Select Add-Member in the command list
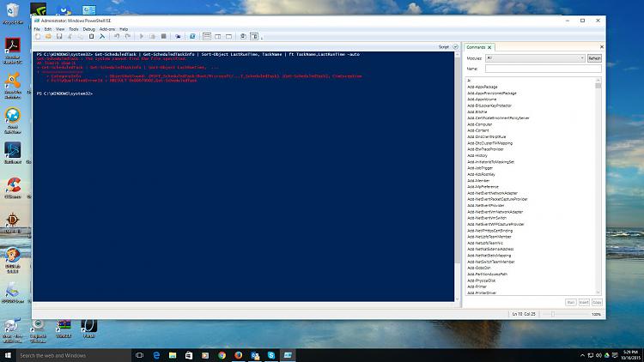 pyautogui.click(x=478, y=181)
